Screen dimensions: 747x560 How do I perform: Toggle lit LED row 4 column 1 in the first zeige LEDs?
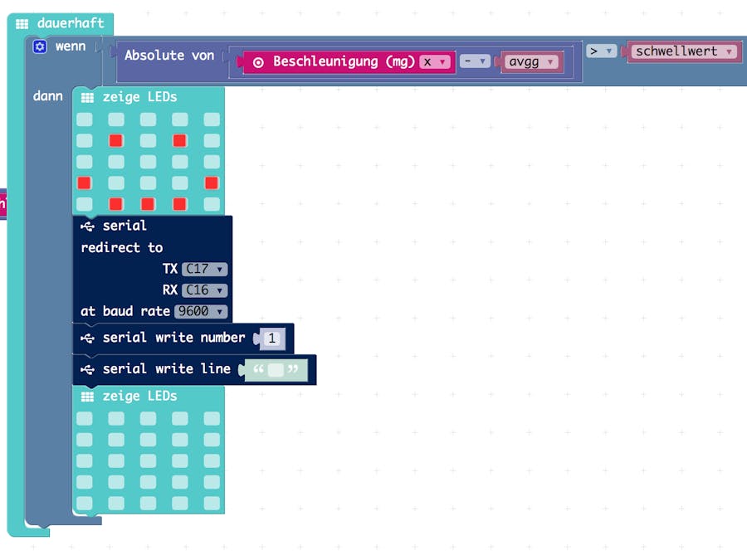[x=85, y=183]
